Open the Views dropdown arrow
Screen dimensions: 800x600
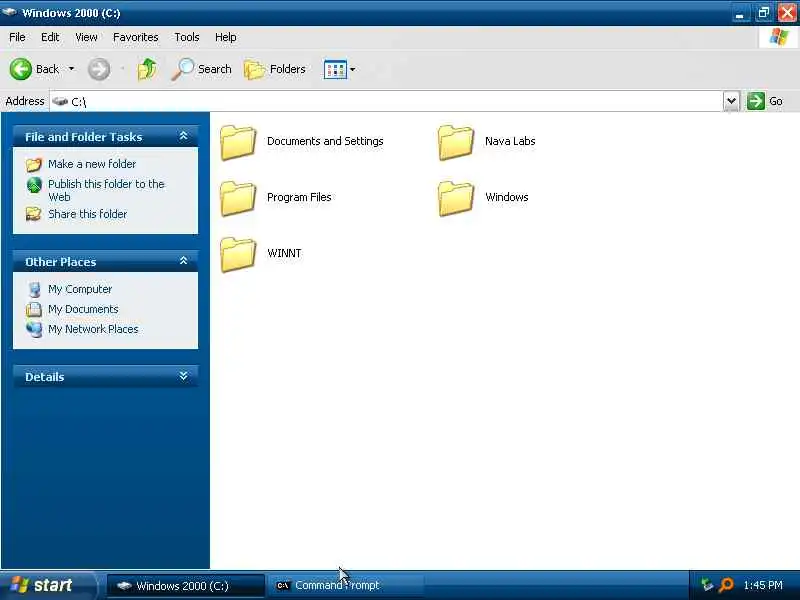pyautogui.click(x=352, y=69)
